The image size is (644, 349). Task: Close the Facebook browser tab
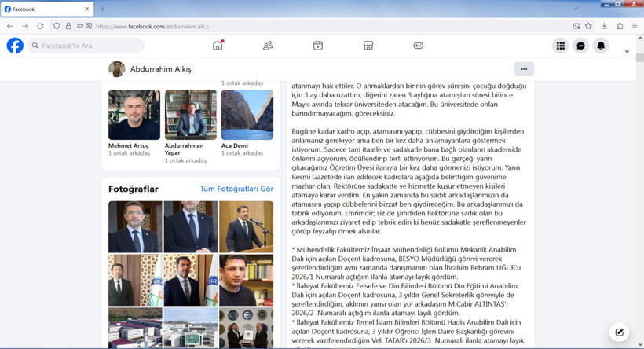(x=86, y=9)
